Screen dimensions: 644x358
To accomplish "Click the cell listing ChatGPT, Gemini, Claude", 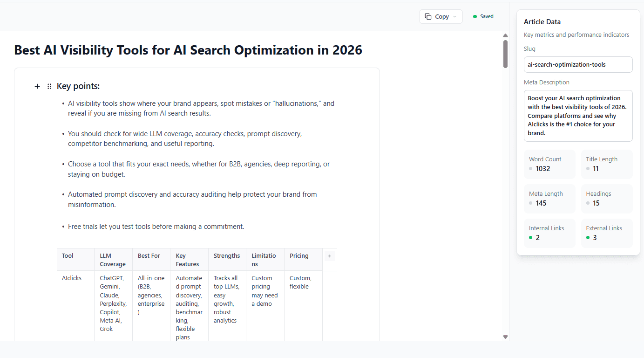I will point(113,306).
